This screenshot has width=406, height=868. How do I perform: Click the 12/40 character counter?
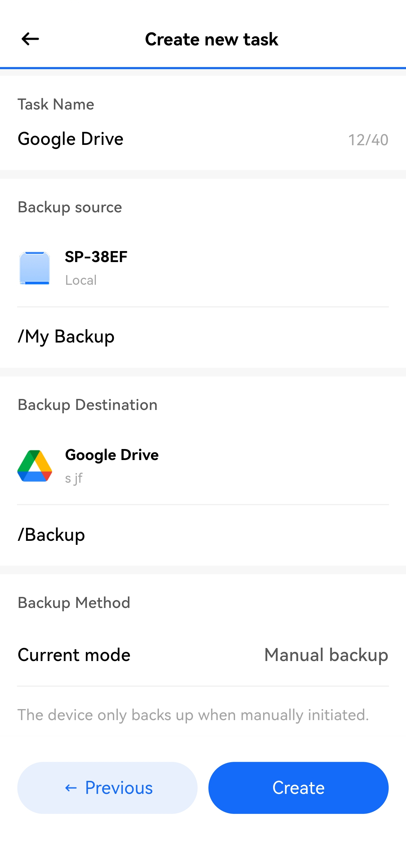(368, 140)
